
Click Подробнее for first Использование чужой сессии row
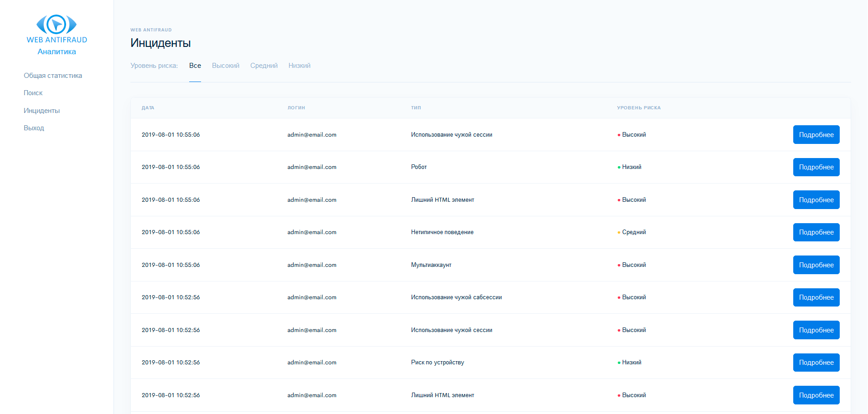pos(816,135)
